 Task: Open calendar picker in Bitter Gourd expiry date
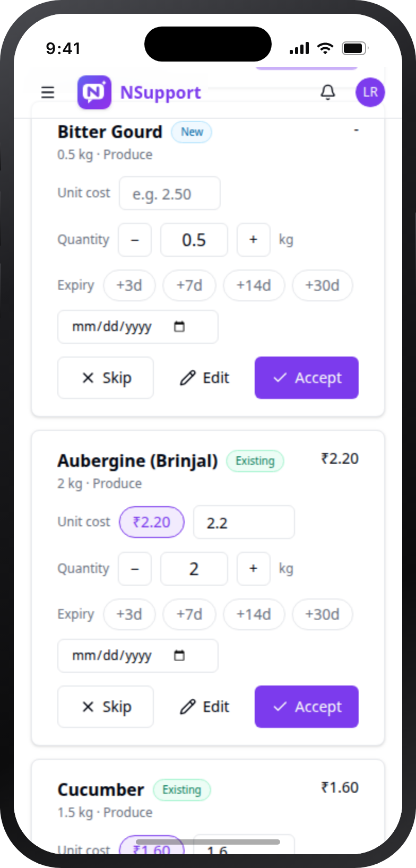pyautogui.click(x=179, y=327)
